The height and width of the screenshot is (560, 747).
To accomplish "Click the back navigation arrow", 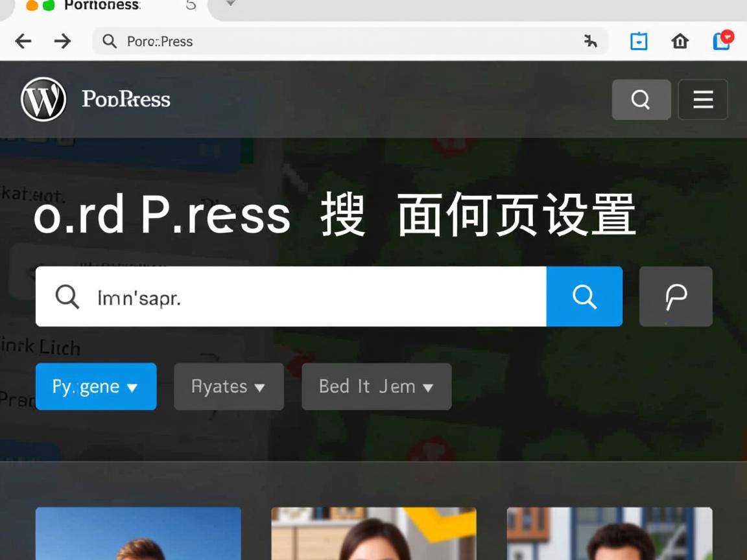I will [23, 41].
